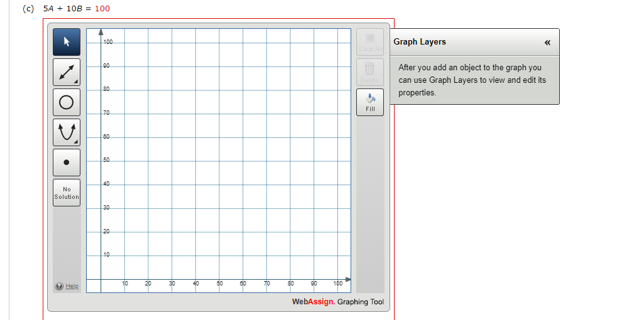
Task: Click the No Solution button
Action: pos(67,193)
